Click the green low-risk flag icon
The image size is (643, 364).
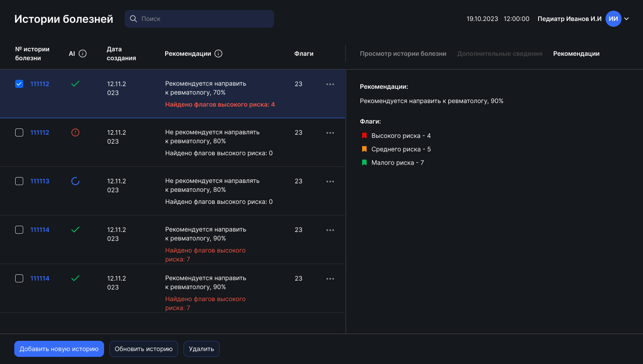click(x=364, y=162)
